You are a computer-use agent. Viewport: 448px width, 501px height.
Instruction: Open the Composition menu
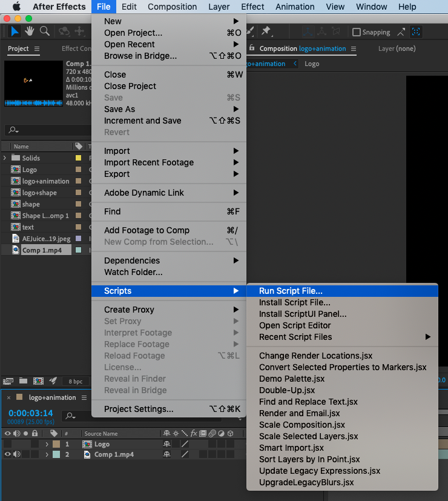point(172,7)
